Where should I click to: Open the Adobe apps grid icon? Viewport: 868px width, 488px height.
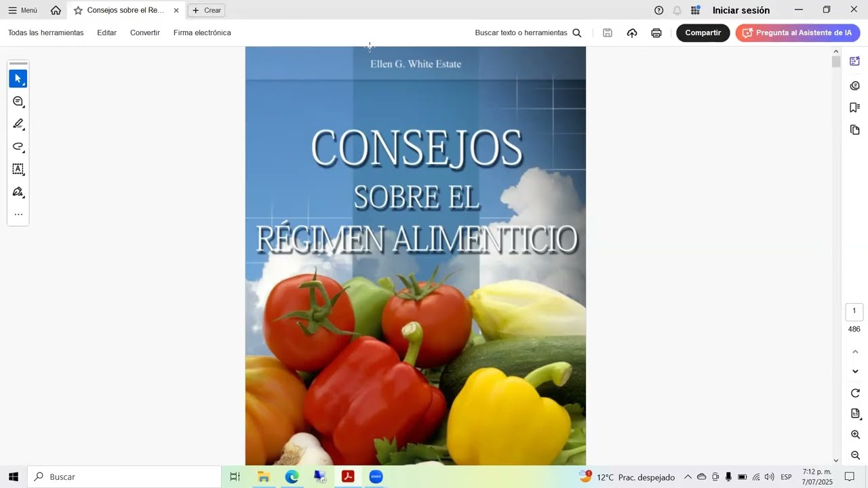[695, 10]
